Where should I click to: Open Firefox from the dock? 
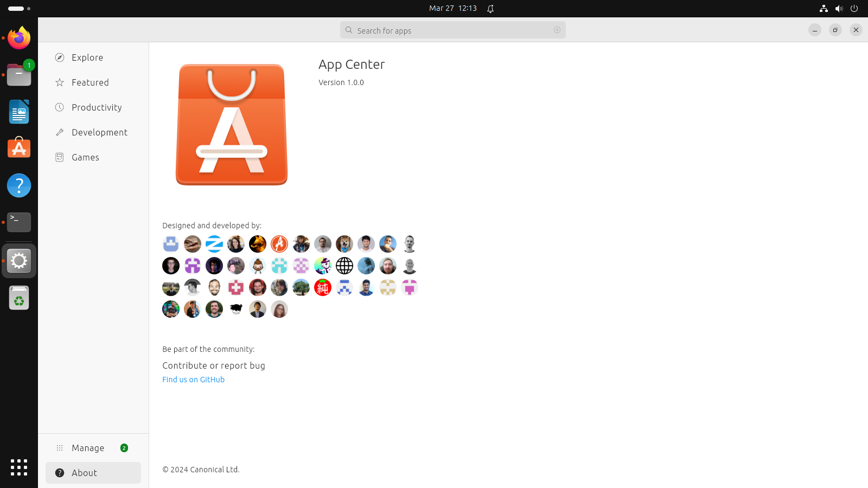19,38
